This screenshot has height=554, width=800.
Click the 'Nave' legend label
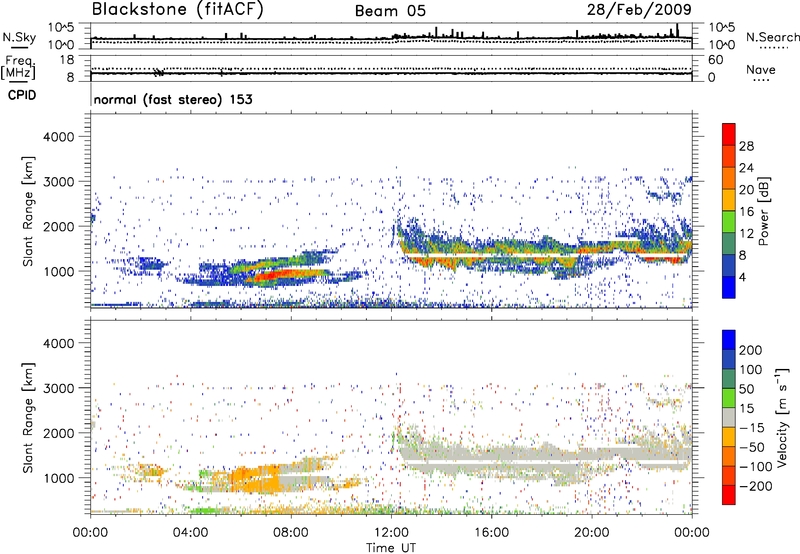pyautogui.click(x=761, y=70)
